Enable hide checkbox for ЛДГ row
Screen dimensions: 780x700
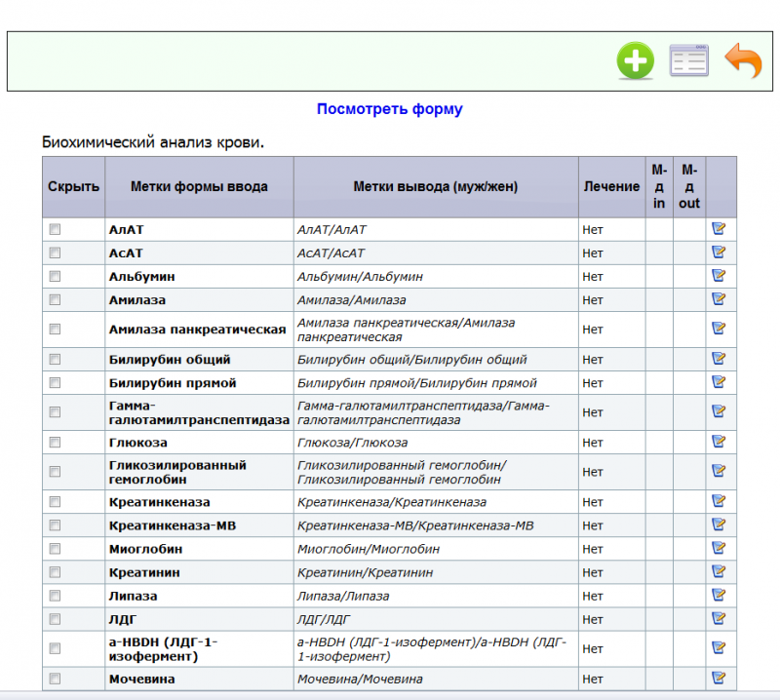(x=55, y=619)
